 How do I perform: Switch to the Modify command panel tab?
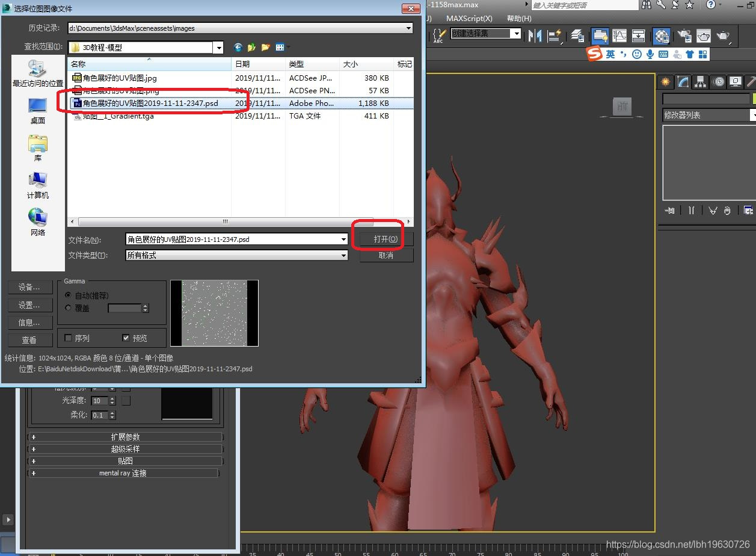tap(683, 82)
